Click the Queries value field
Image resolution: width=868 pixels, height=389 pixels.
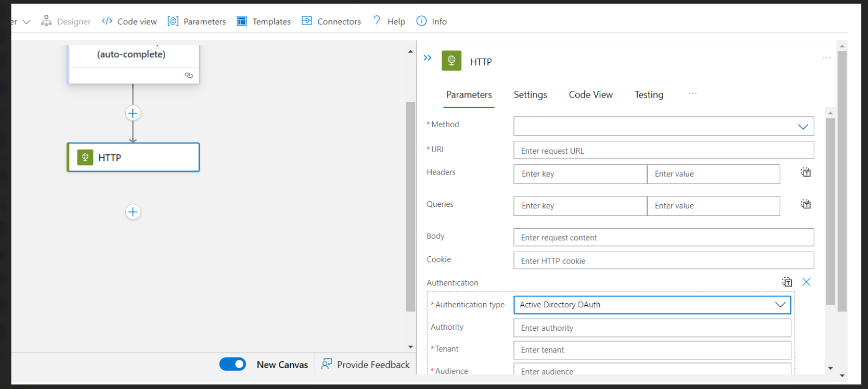pos(714,206)
